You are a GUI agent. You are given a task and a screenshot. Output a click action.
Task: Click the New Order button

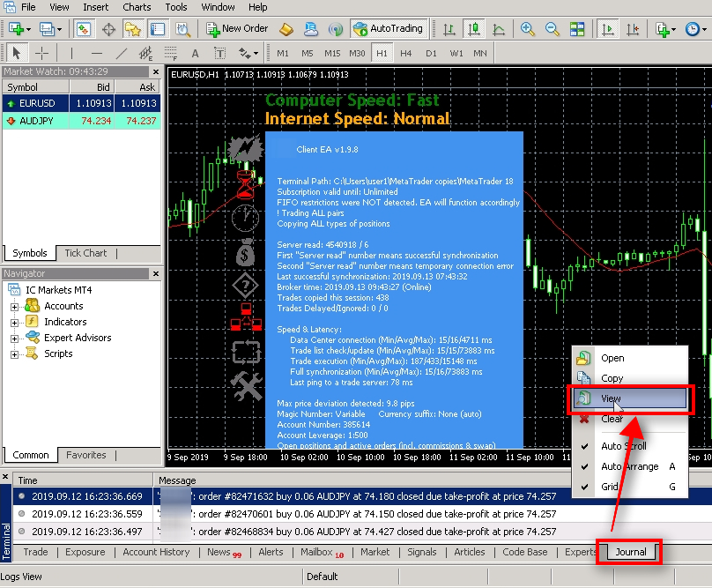pos(236,27)
